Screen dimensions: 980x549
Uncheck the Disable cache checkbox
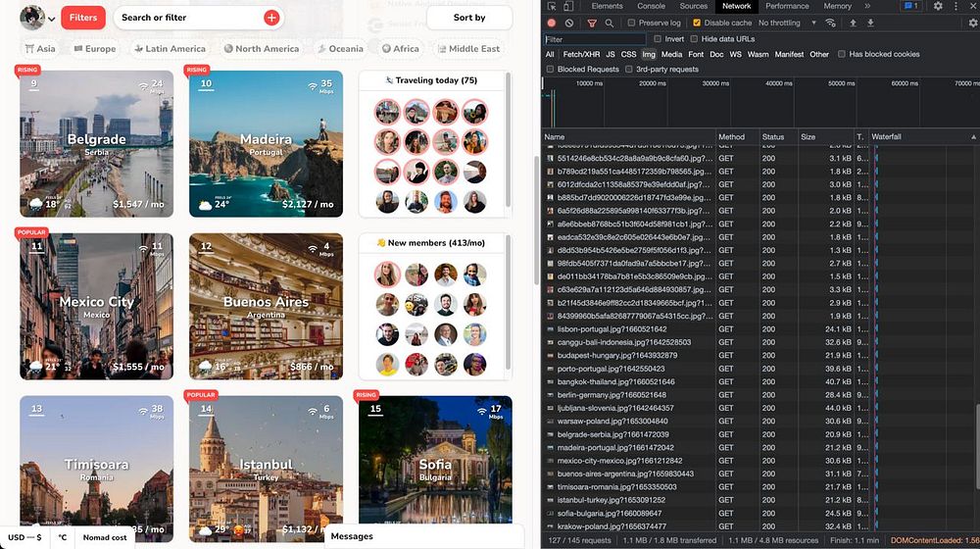click(x=697, y=23)
